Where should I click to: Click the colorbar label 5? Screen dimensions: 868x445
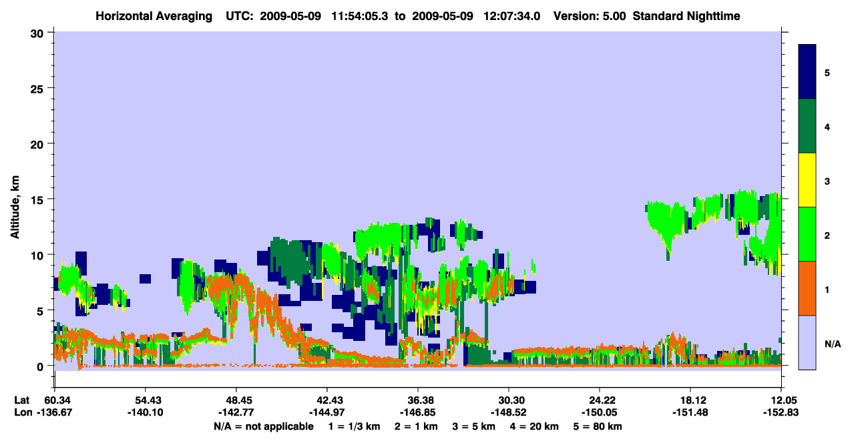point(827,72)
